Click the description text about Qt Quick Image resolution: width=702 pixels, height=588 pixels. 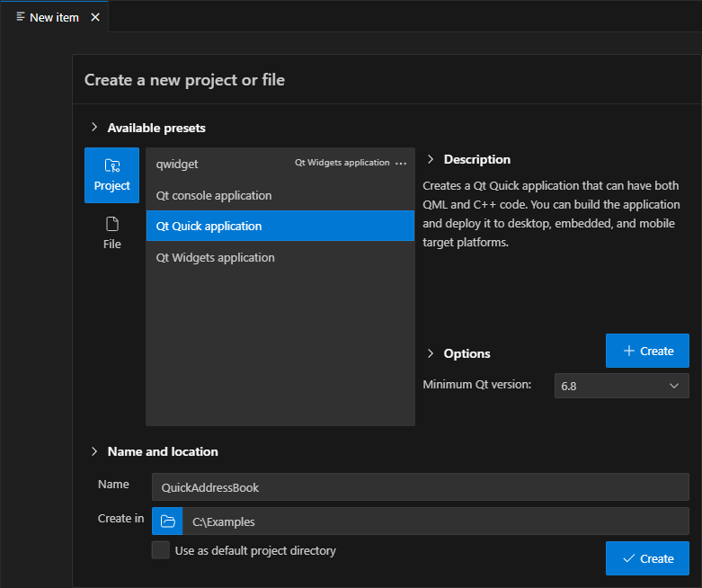(551, 214)
